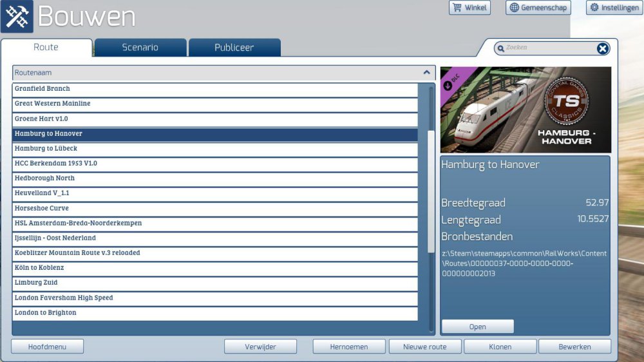Click the magnifier icon in search box

point(500,48)
